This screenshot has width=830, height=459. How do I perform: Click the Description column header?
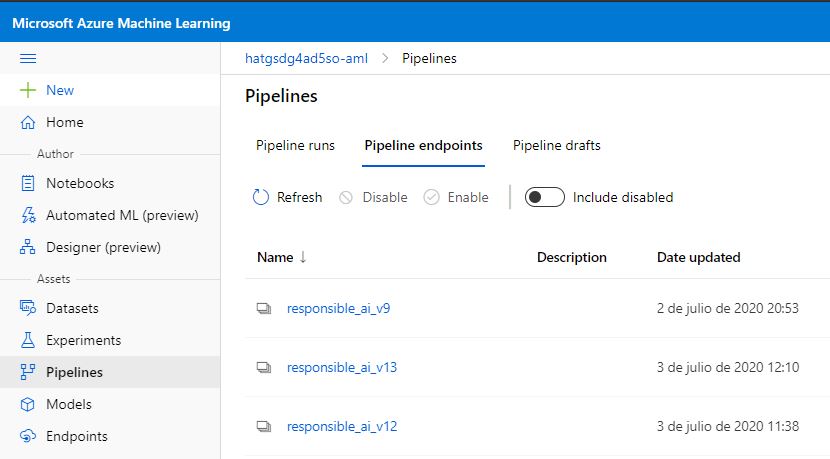[x=572, y=257]
